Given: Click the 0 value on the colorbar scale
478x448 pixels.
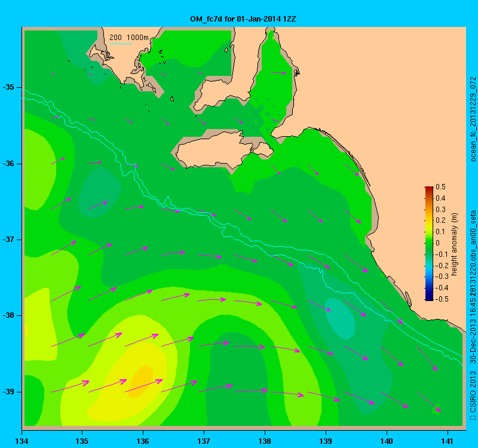Looking at the screenshot, I should coord(438,243).
